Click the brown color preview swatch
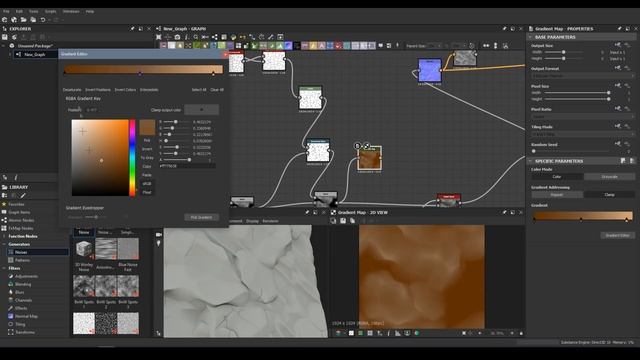The width and height of the screenshot is (640, 360). pyautogui.click(x=147, y=127)
